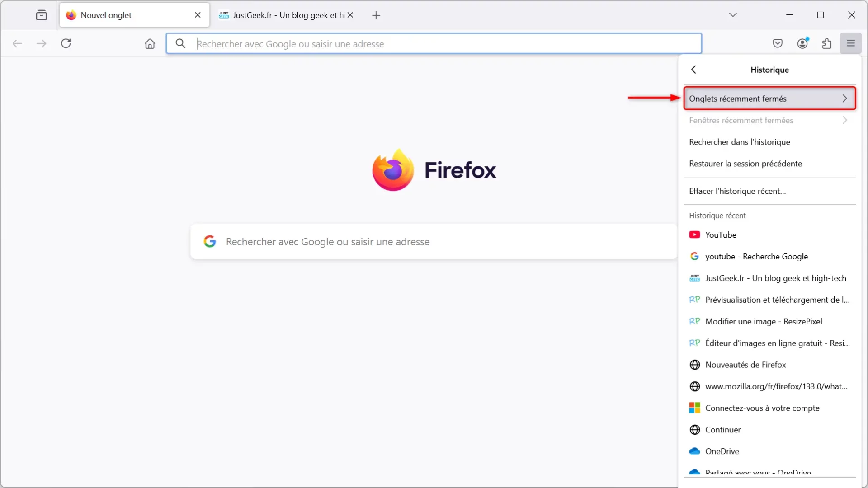Open the Firefox account icon
This screenshot has height=488, width=868.
(803, 43)
